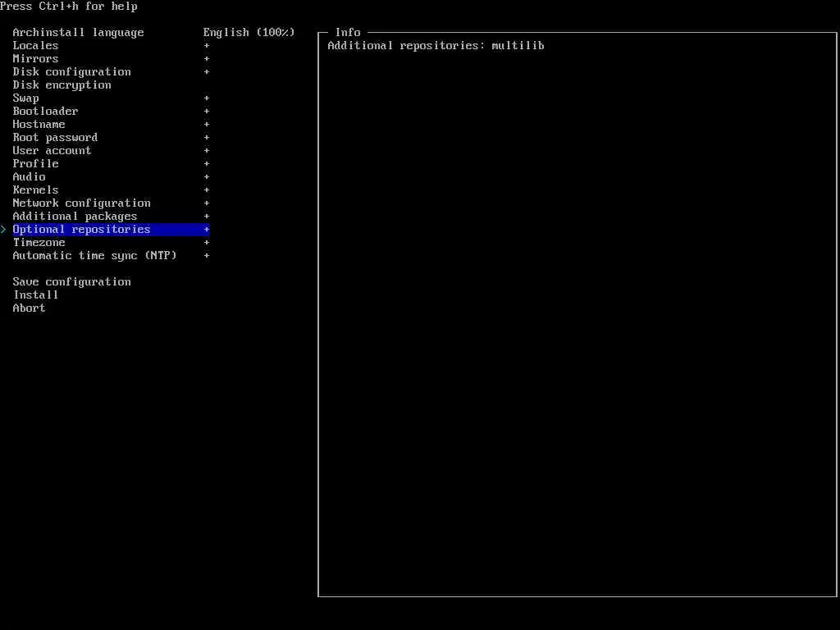840x630 pixels.
Task: Click the plus marker beside Hostname
Action: click(x=206, y=125)
